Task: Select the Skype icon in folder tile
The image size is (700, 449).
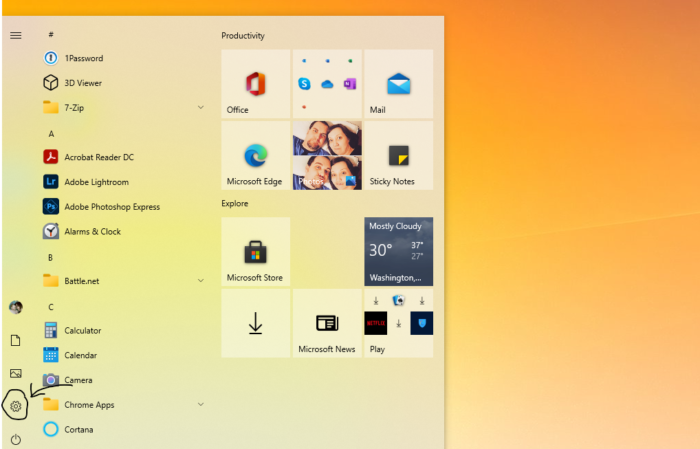Action: [x=304, y=83]
